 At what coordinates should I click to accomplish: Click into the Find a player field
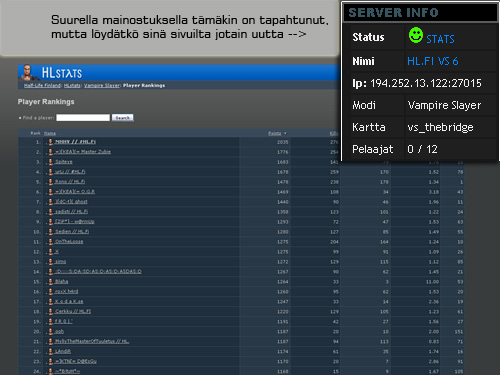pyautogui.click(x=83, y=118)
